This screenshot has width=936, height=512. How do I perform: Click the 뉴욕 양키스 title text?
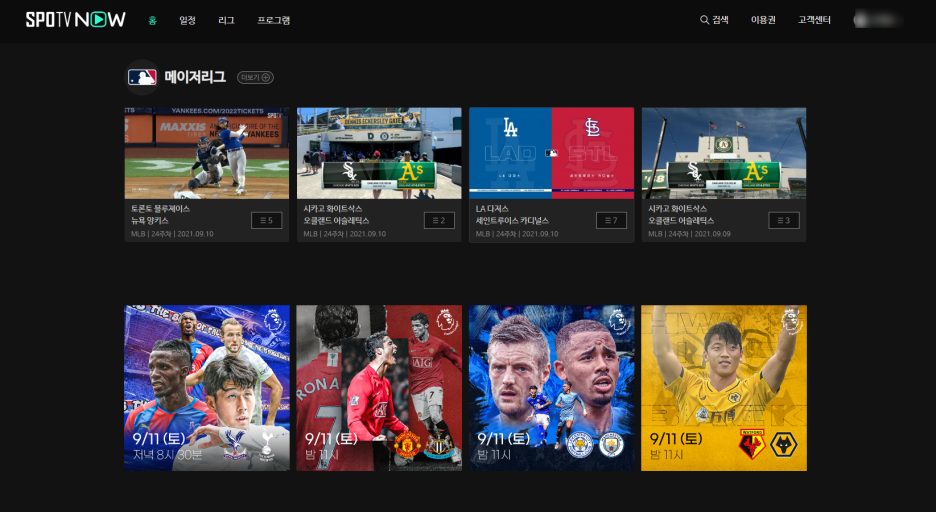[150, 220]
